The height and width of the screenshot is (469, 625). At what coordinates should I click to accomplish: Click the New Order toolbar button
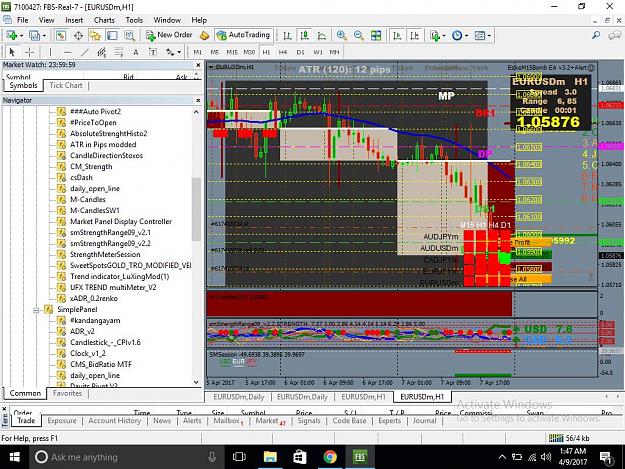click(169, 35)
